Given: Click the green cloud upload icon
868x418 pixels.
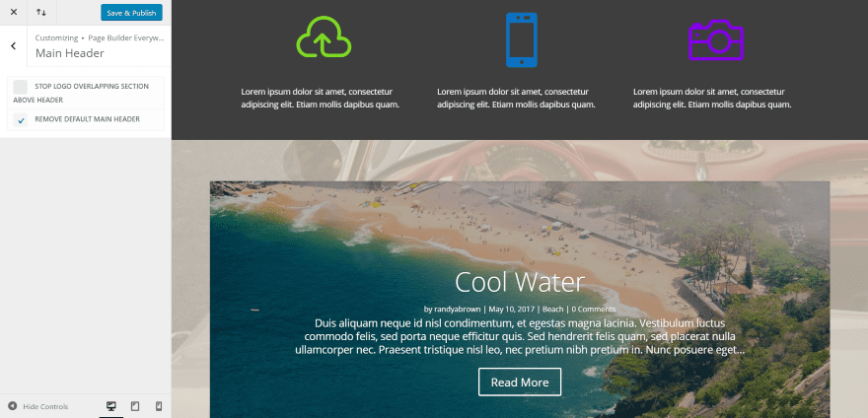Looking at the screenshot, I should click(324, 37).
